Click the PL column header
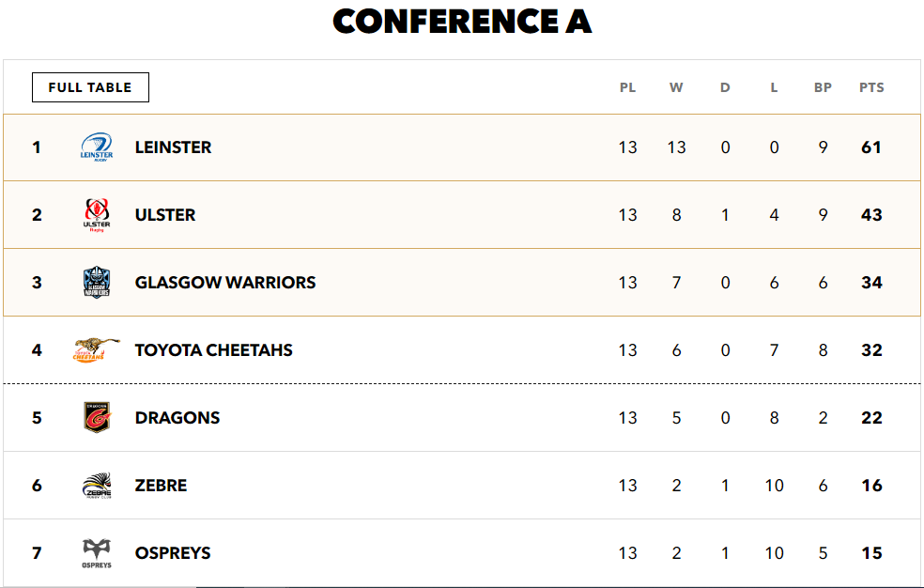The height and width of the screenshot is (588, 924). [x=627, y=87]
